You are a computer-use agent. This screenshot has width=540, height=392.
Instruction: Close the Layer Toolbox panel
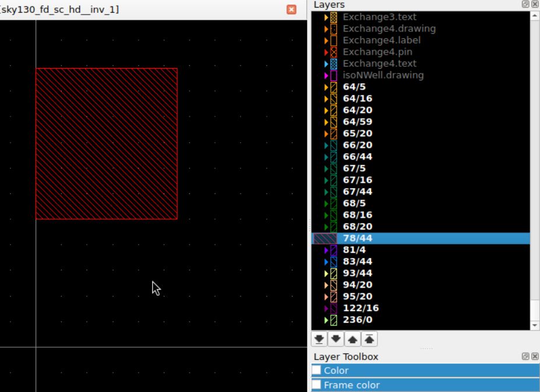(534, 356)
